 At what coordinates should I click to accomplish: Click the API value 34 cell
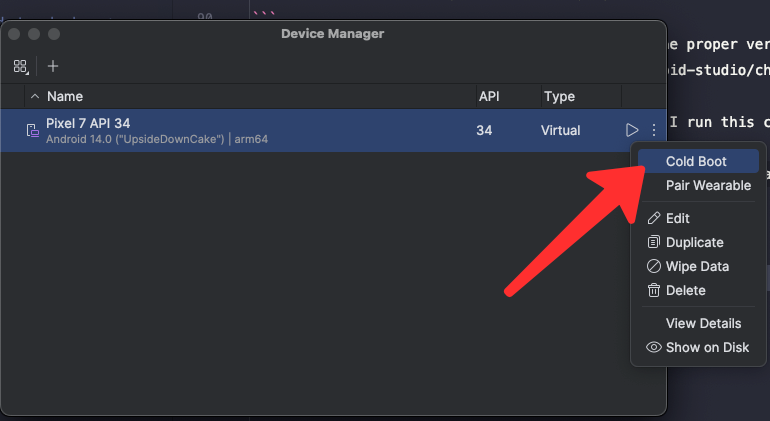[x=484, y=130]
